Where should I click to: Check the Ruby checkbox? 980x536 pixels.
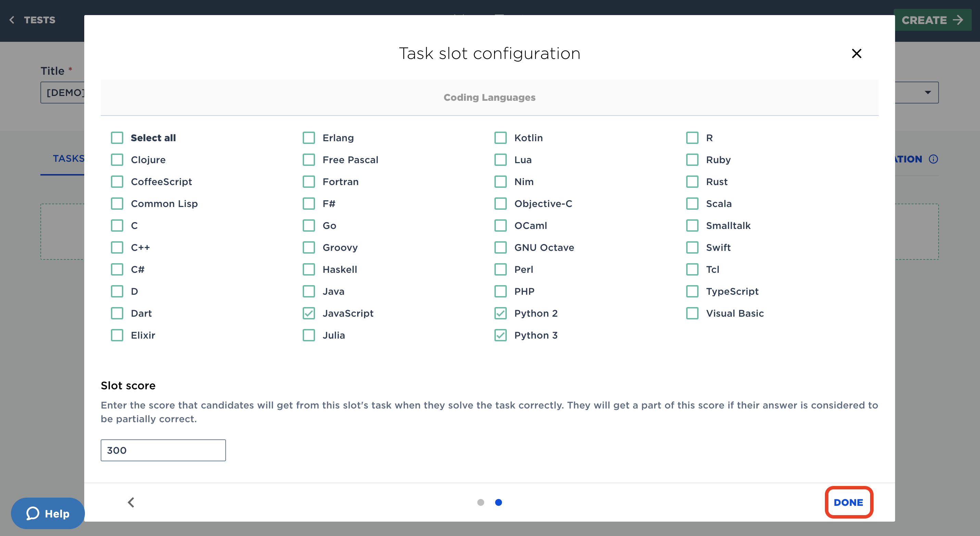692,159
